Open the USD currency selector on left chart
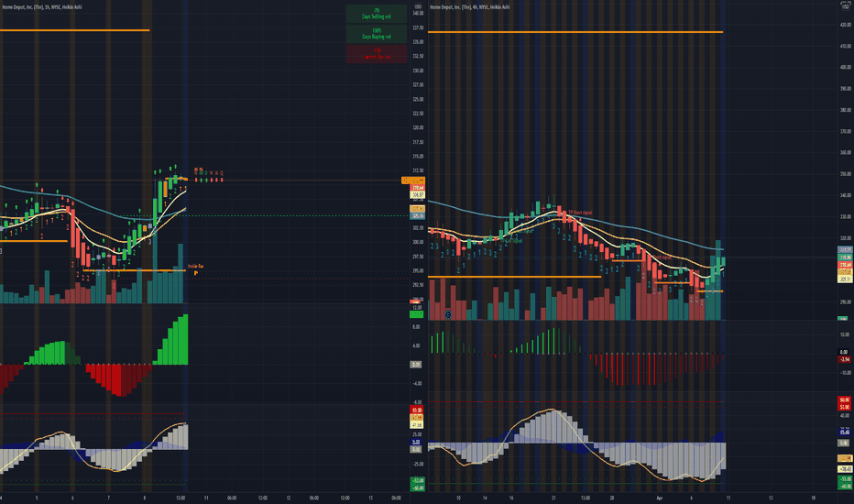 418,7
